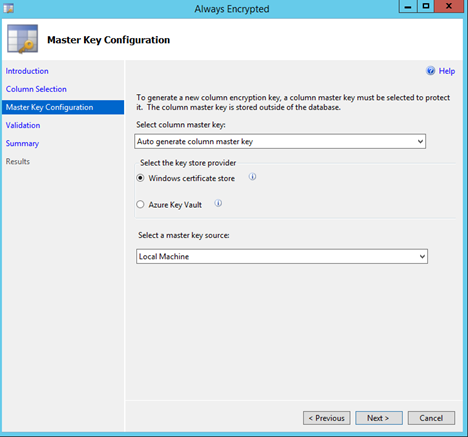
Task: Click the Local Machine combo box
Action: (x=282, y=256)
